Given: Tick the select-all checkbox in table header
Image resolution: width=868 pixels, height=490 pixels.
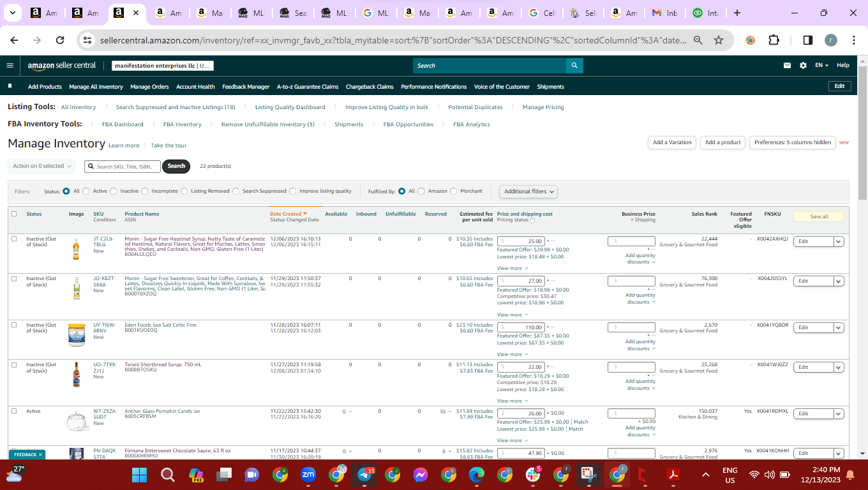Looking at the screenshot, I should coord(14,214).
